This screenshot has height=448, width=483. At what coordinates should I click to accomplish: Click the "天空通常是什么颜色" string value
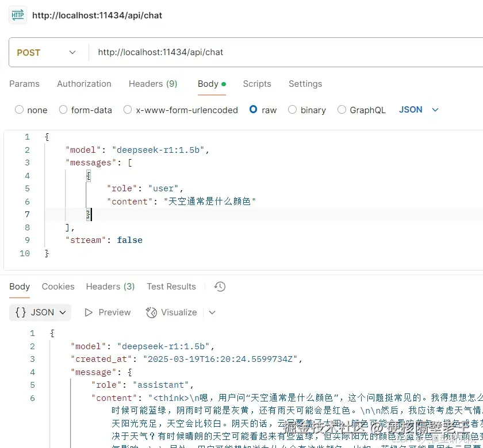pyautogui.click(x=209, y=202)
